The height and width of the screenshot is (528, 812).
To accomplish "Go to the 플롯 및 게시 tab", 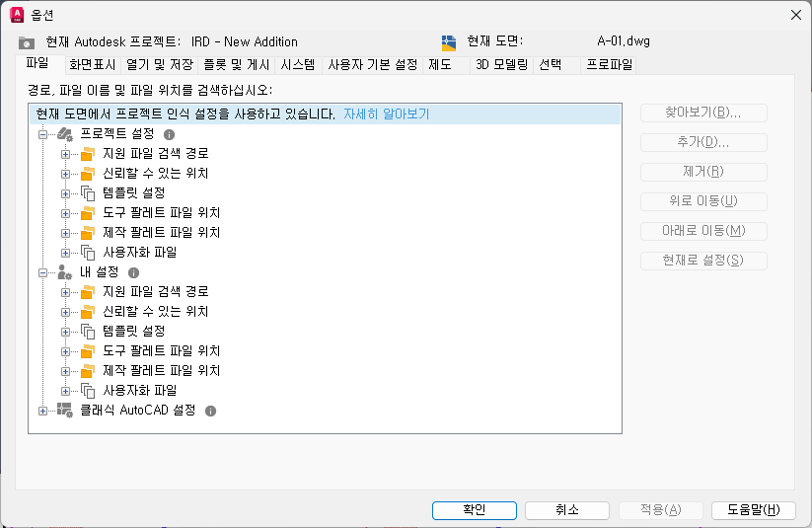I will click(x=236, y=65).
